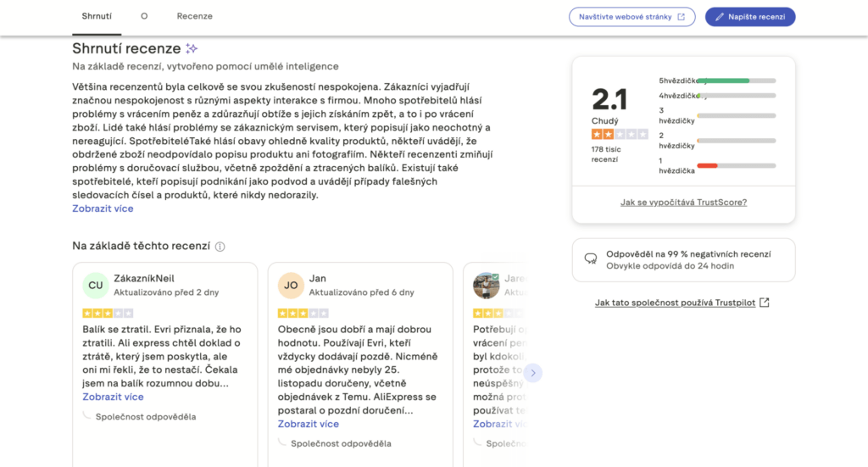Click the third reviewer's profile photo
This screenshot has height=467, width=868.
click(486, 285)
